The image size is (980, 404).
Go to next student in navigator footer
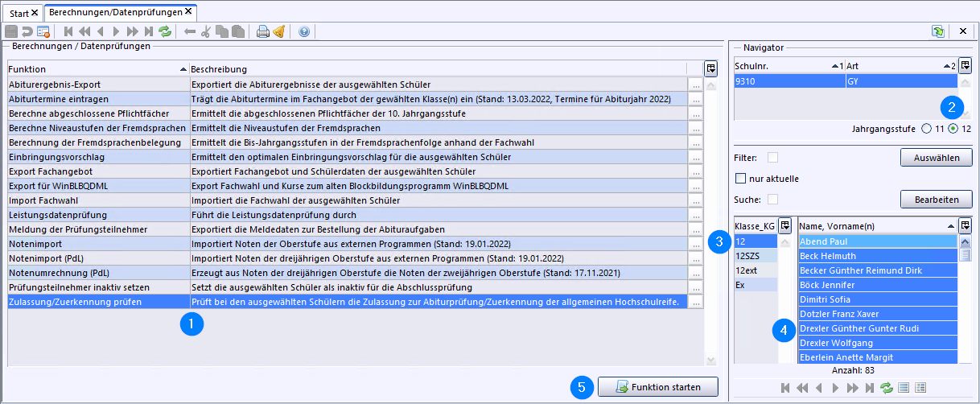pos(835,388)
